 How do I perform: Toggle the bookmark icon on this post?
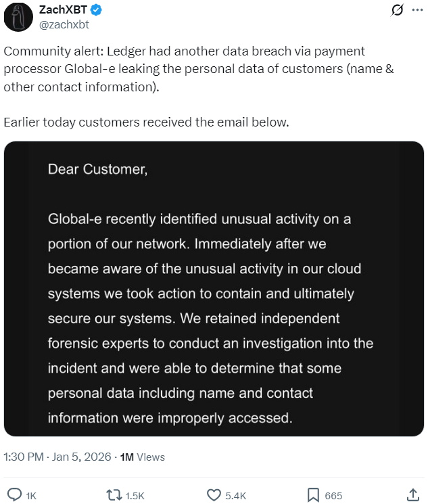point(313,495)
